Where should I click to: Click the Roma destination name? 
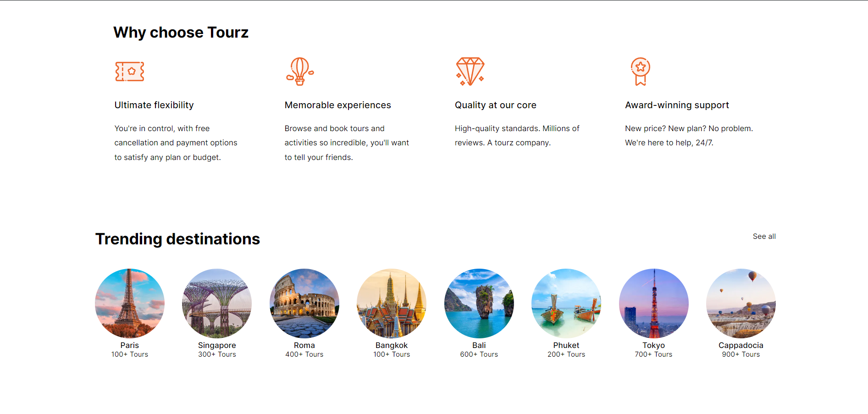click(x=304, y=345)
